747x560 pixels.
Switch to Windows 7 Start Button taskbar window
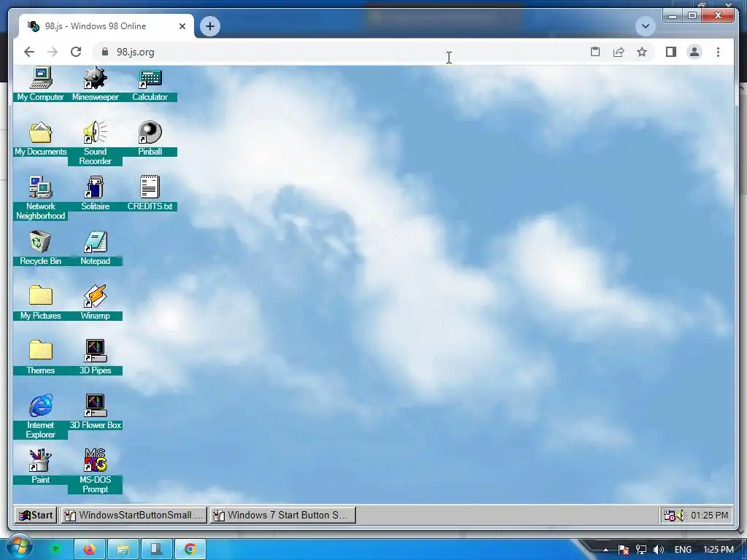point(283,516)
